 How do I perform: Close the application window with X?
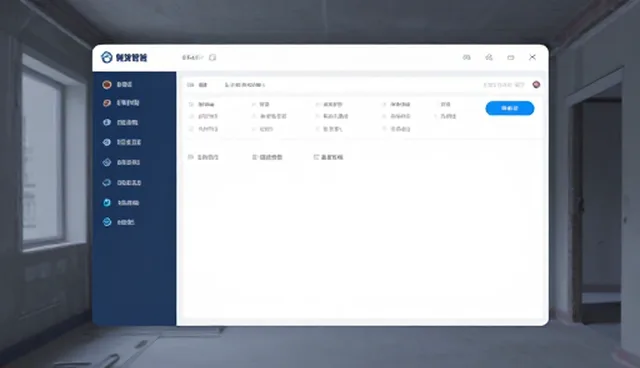coord(532,57)
